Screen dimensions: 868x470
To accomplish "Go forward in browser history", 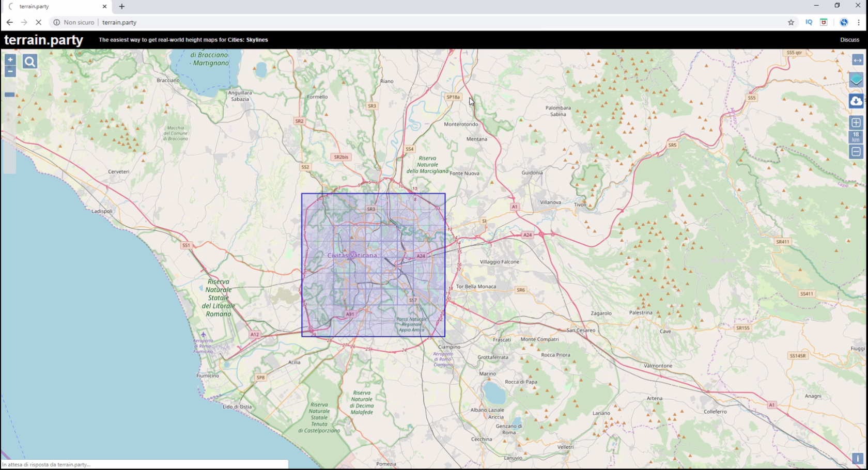I will (24, 22).
